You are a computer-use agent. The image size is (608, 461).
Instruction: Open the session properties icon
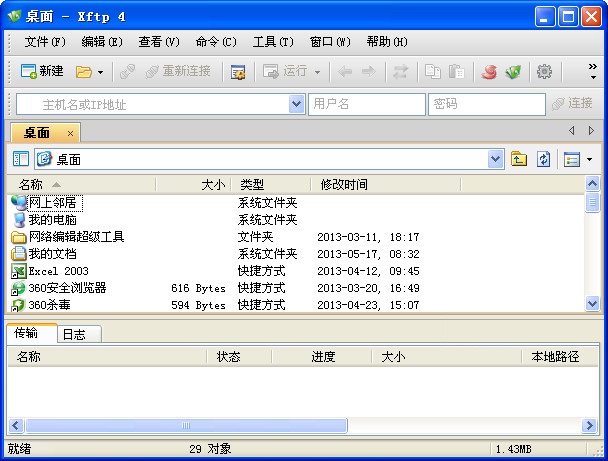point(238,72)
